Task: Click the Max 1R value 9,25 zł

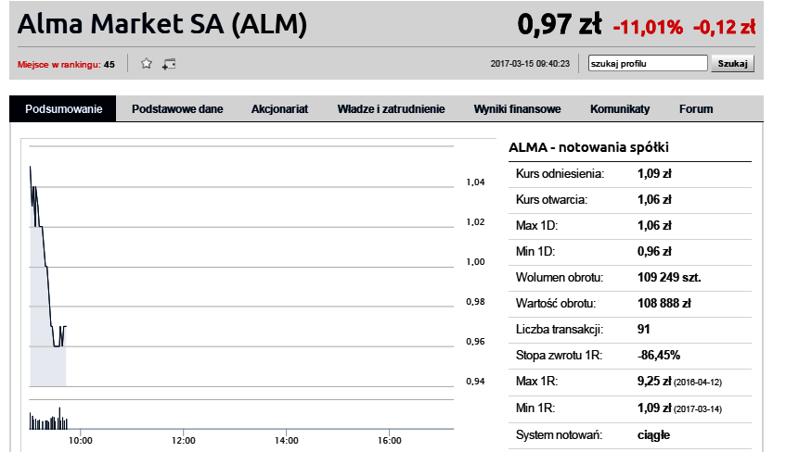Action: [x=654, y=381]
